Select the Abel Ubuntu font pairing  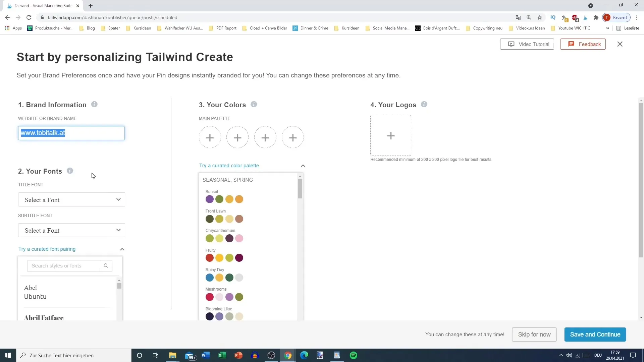(67, 292)
